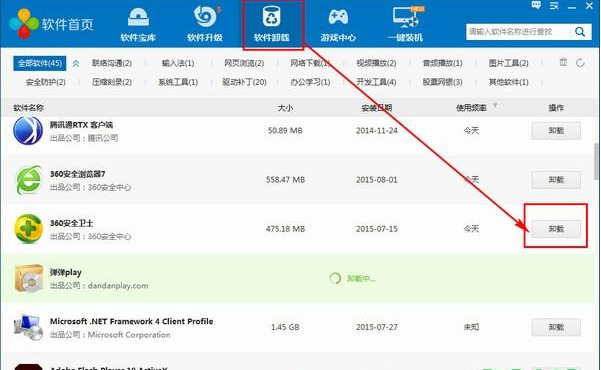Uninstall 腾讯通RTX 客户端
The width and height of the screenshot is (601, 370).
point(556,131)
